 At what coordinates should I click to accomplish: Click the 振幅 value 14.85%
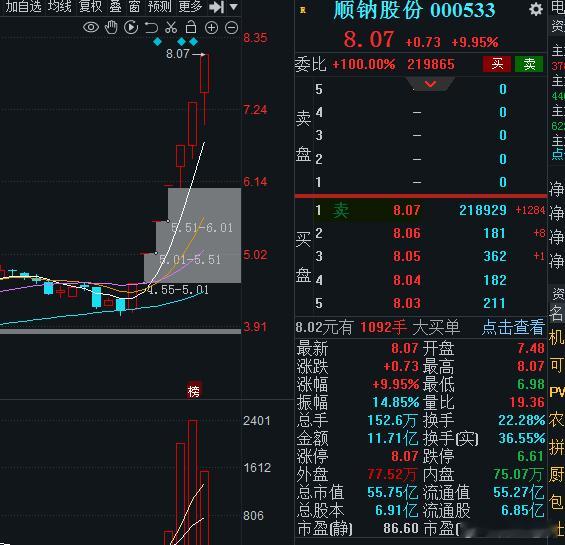[x=396, y=402]
